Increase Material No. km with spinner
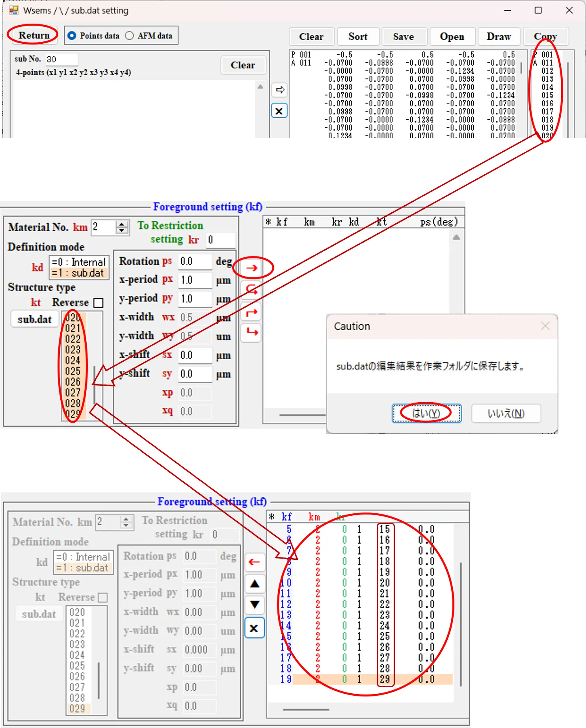 click(122, 224)
